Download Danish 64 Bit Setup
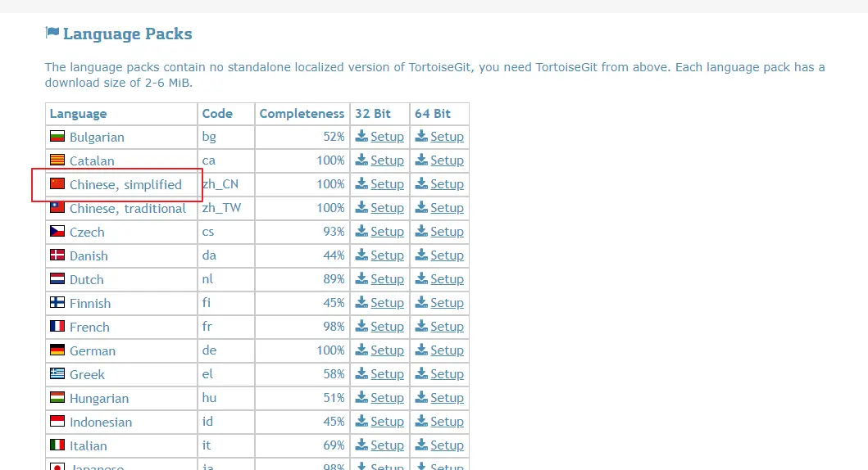Screen dimensions: 868x470 439,255
